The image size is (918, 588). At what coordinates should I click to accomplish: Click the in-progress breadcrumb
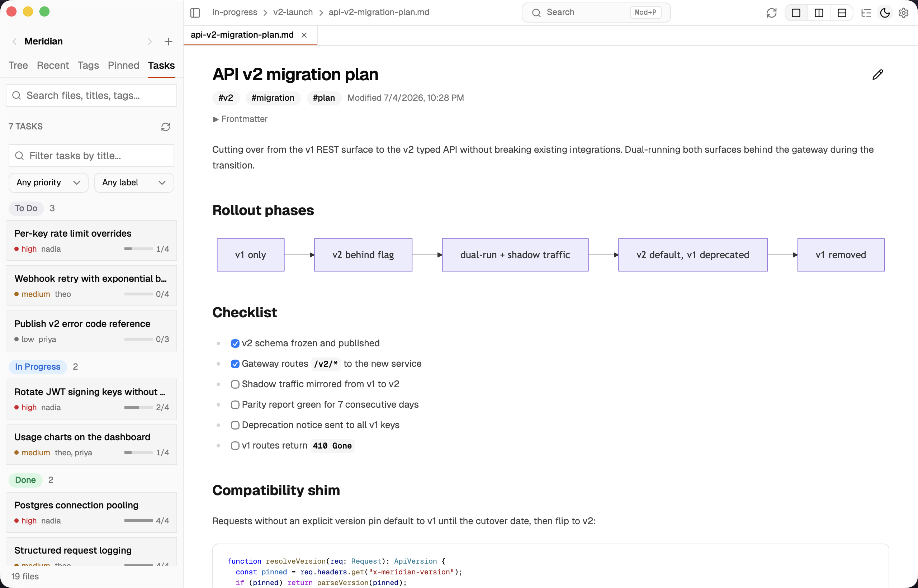coord(235,13)
